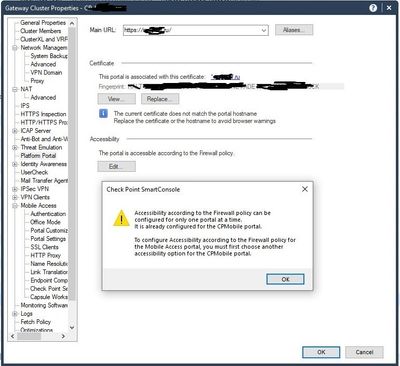The height and width of the screenshot is (366, 400).
Task: Select HTTP Proxy under Mobile Access
Action: tap(46, 256)
